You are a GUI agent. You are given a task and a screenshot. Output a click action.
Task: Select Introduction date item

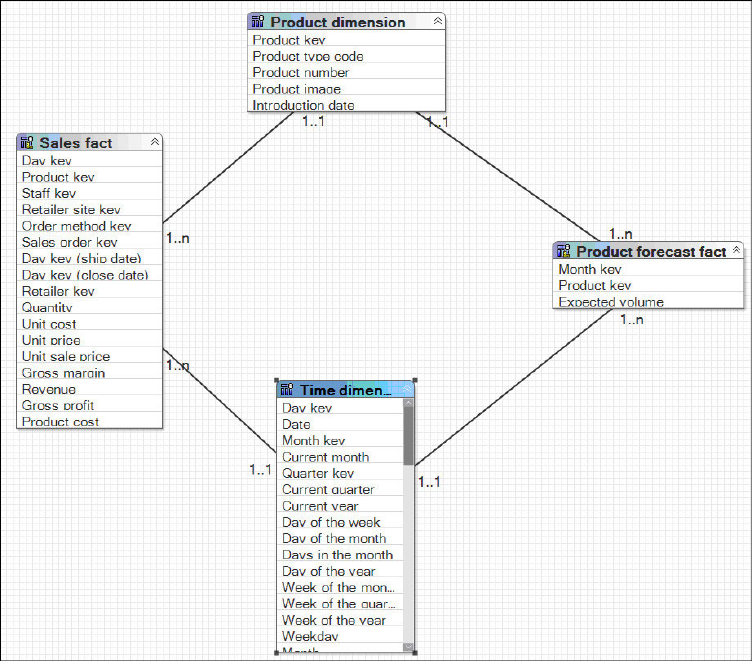[x=346, y=105]
